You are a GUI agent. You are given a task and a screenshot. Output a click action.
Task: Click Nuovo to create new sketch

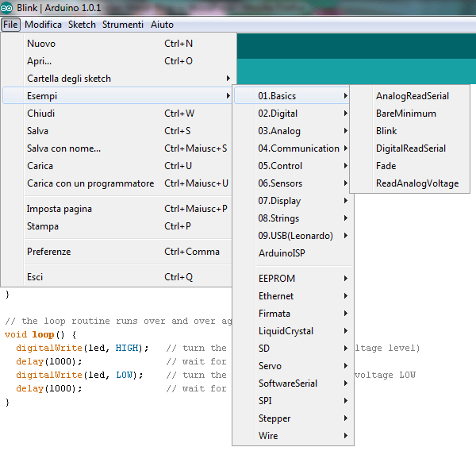pyautogui.click(x=41, y=44)
